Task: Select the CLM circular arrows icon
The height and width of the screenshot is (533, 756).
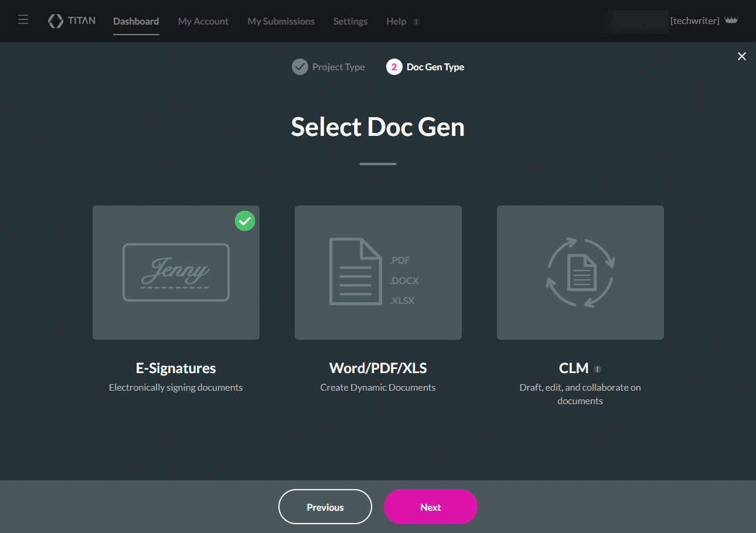Action: pyautogui.click(x=580, y=272)
